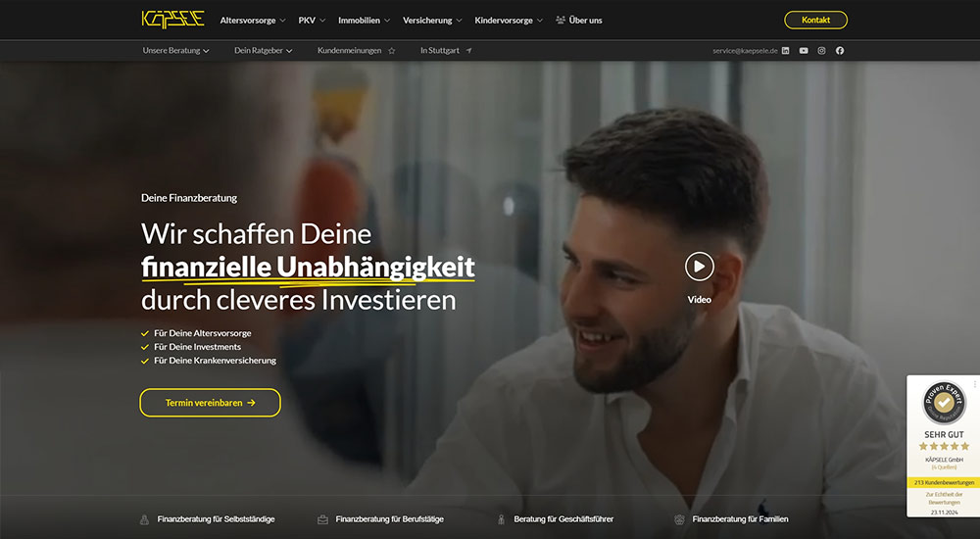This screenshot has width=980, height=539.
Task: Open the LinkedIn social icon
Action: [786, 51]
